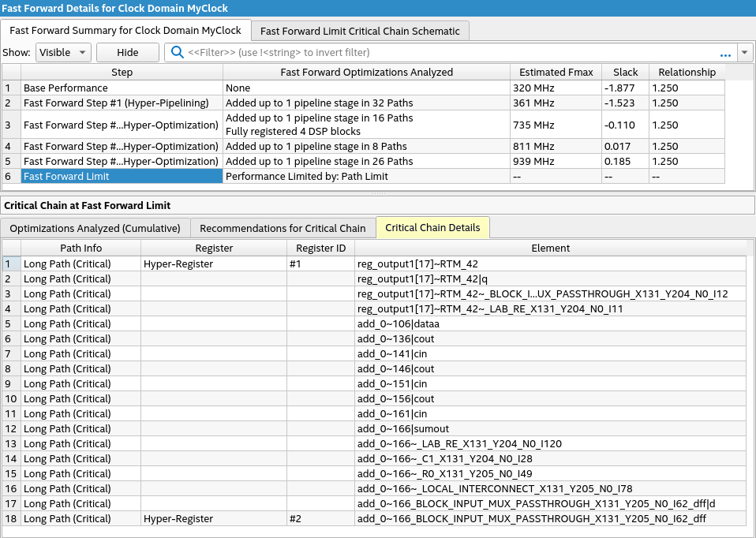This screenshot has height=538, width=756.
Task: Select Fast Forward Summary for Clock Domain tab
Action: tap(125, 31)
